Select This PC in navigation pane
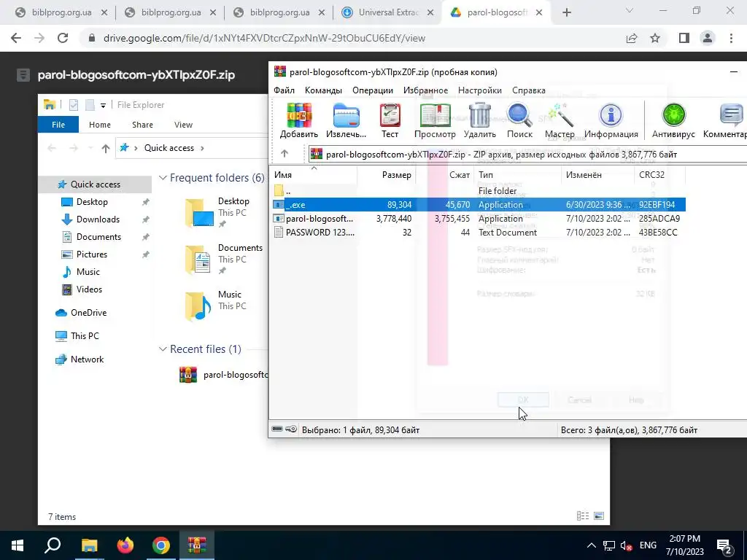The image size is (747, 560). point(85,336)
